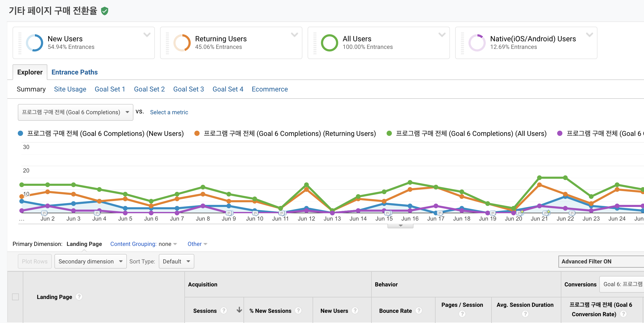Click the annotation icon under Jun 9
Viewport: 644px width, 323px height.
point(229,213)
